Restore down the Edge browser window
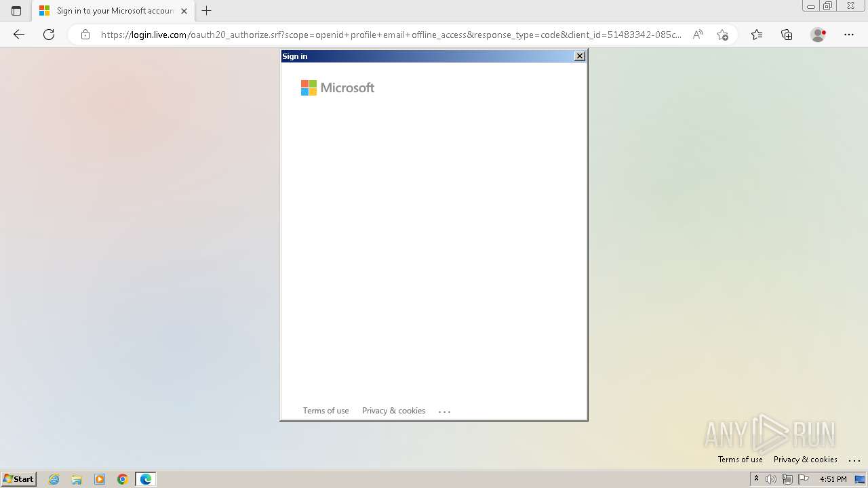 click(x=828, y=6)
